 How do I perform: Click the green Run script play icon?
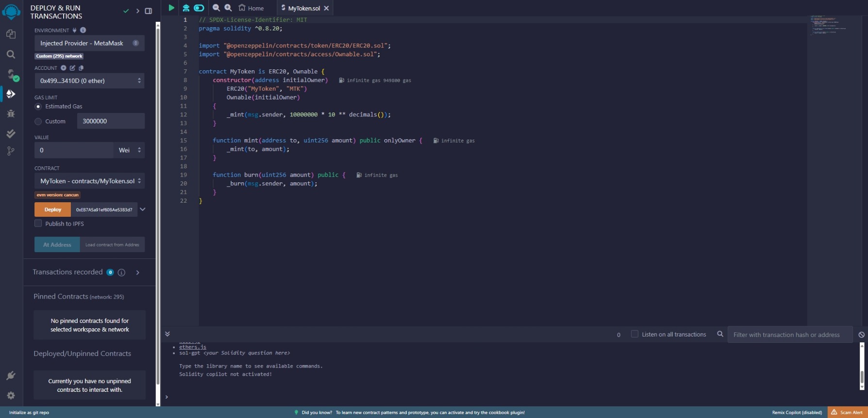pyautogui.click(x=171, y=8)
